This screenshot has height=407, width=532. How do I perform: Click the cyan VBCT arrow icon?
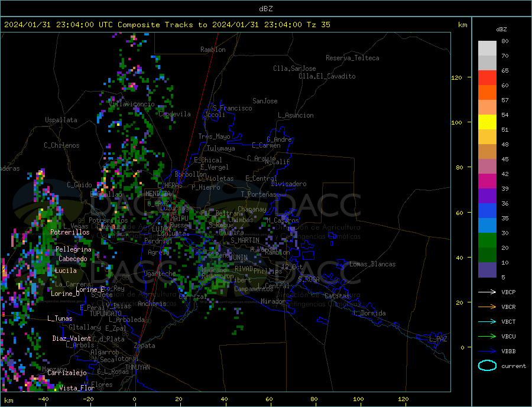click(487, 321)
